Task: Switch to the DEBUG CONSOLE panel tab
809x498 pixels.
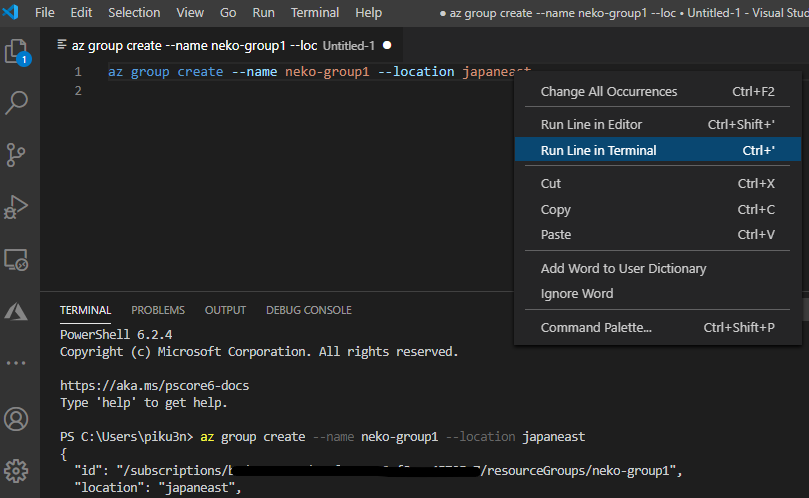Action: (x=309, y=310)
